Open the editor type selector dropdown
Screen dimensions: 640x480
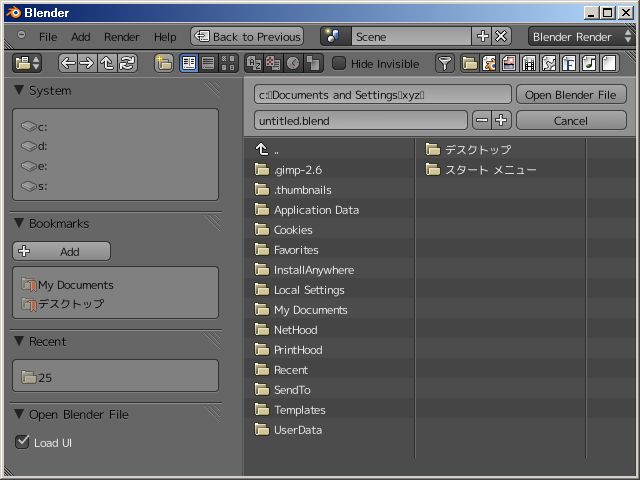point(27,63)
